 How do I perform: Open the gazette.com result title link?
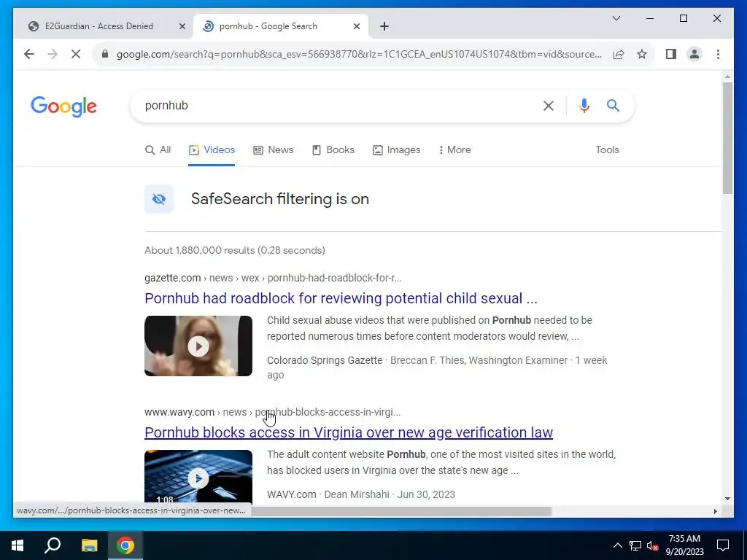pyautogui.click(x=341, y=298)
